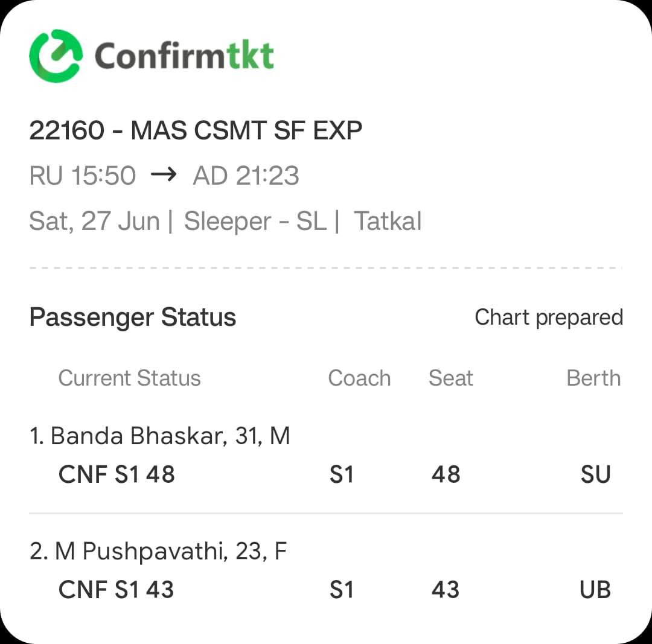The image size is (652, 644).
Task: Click the arrow between RU and AD
Action: click(164, 174)
